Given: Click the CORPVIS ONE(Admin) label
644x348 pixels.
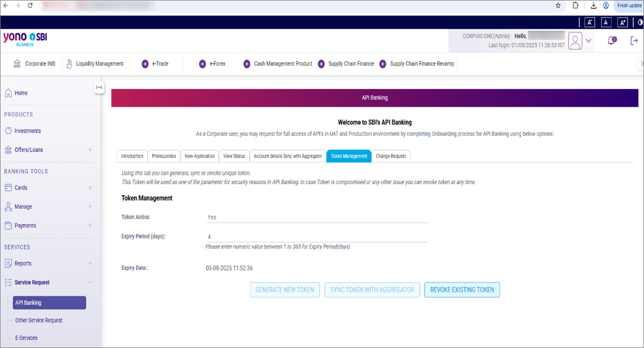Looking at the screenshot, I should tap(487, 36).
